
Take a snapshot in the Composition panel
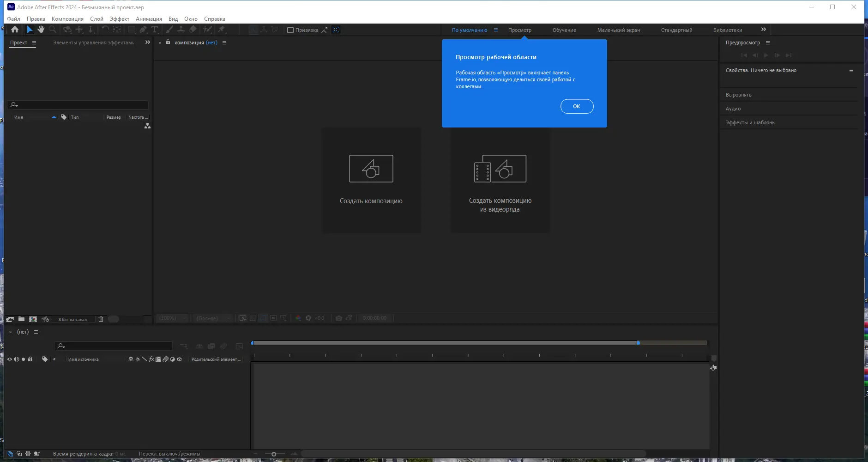(x=339, y=318)
